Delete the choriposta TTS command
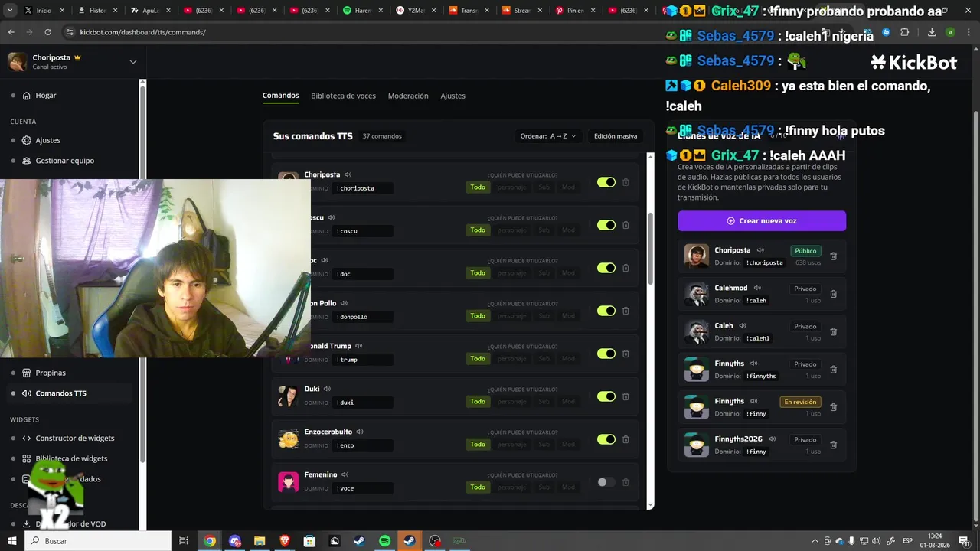The image size is (980, 551). coord(626,182)
